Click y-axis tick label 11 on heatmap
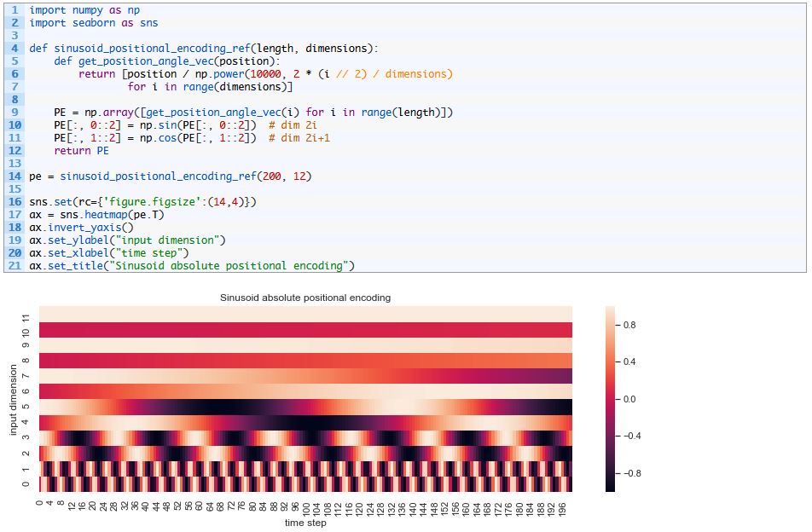Viewport: 812px width, 532px height. [26, 318]
